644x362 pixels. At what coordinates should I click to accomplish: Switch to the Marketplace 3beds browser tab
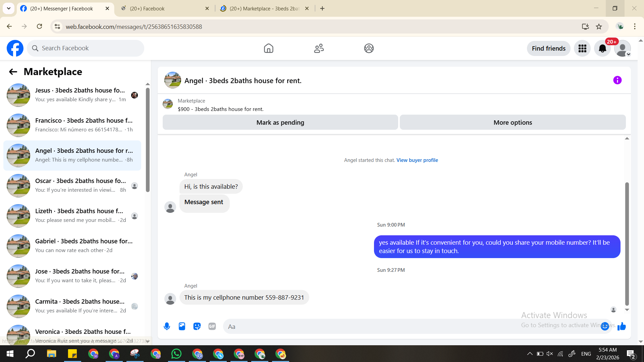coord(264,9)
